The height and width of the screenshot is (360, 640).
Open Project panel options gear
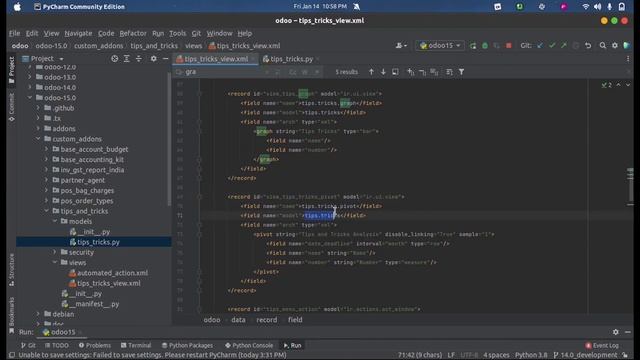pos(153,59)
